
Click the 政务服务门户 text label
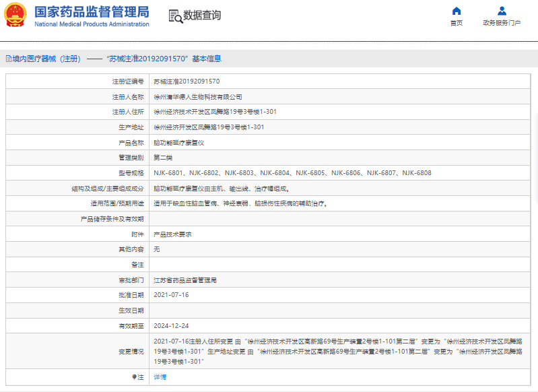point(502,23)
